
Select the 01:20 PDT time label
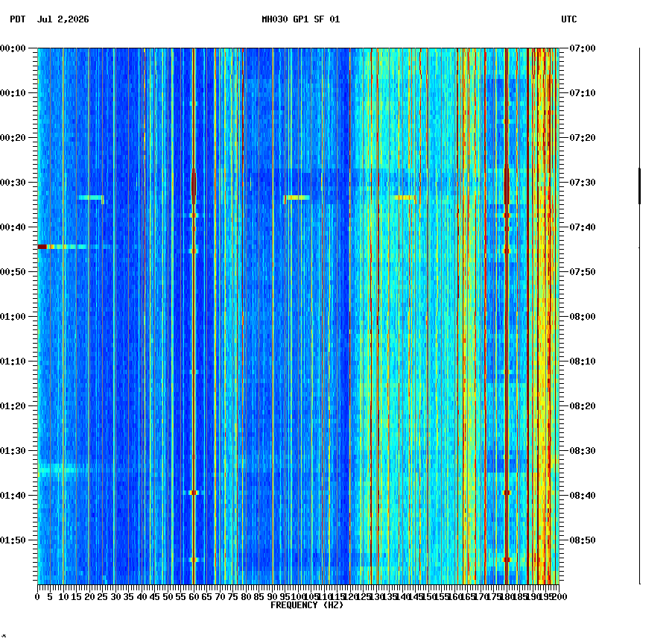click(13, 406)
